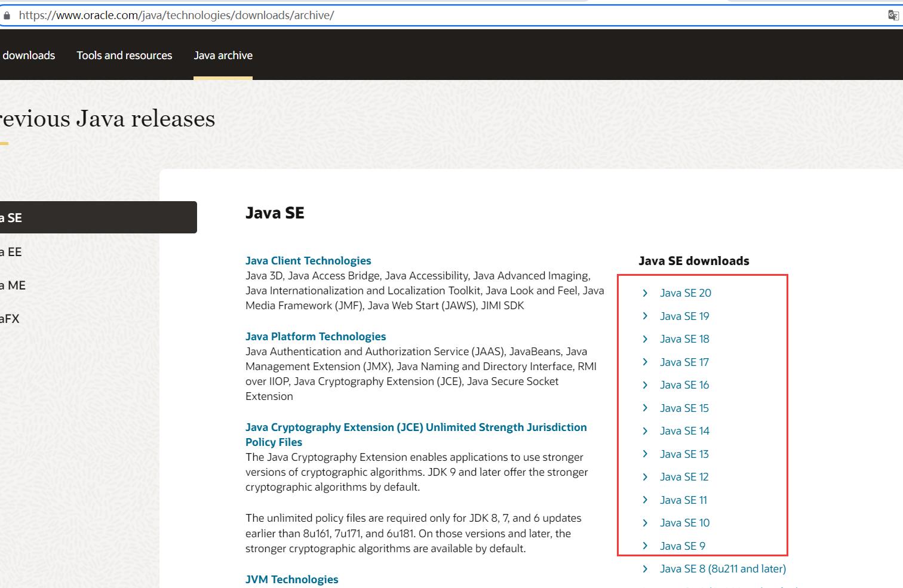This screenshot has width=903, height=588.
Task: Click the chevron arrow beside Java SE 8
Action: [645, 569]
